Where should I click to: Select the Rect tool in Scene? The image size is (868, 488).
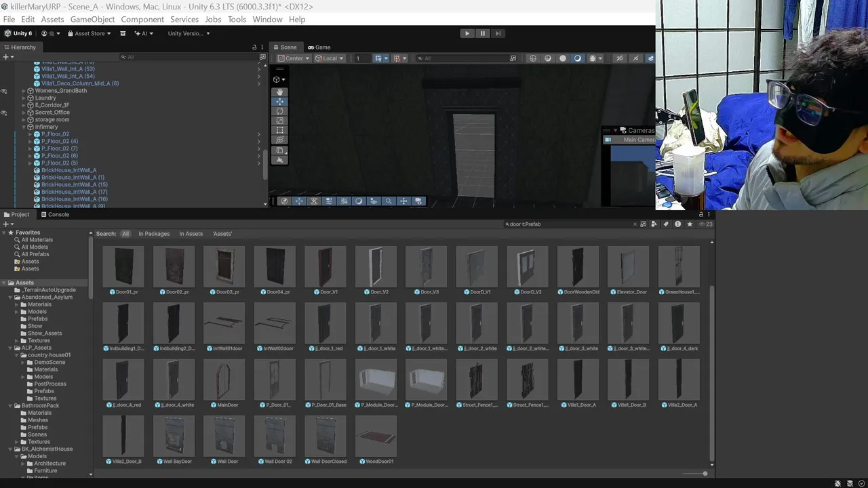[280, 130]
